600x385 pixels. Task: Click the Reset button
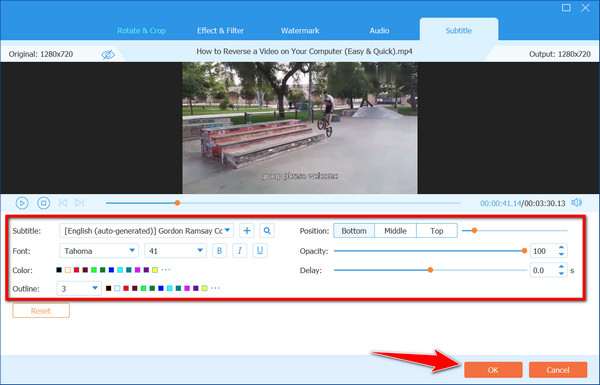(41, 311)
